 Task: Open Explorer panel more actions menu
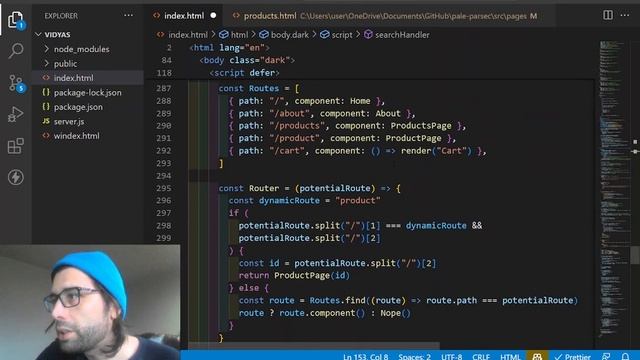(129, 16)
